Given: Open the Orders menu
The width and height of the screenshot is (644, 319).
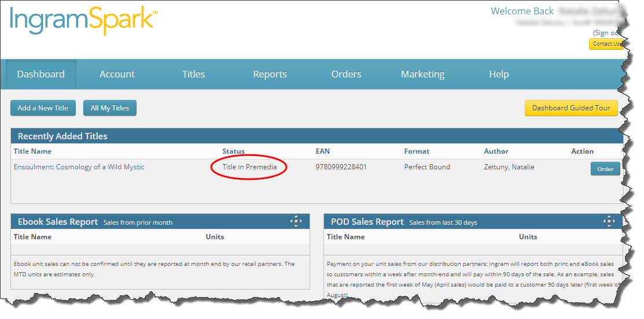Looking at the screenshot, I should point(346,74).
